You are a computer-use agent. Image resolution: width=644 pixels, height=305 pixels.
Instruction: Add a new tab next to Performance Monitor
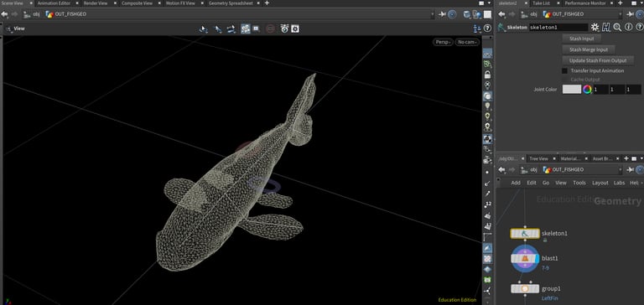[x=621, y=3]
